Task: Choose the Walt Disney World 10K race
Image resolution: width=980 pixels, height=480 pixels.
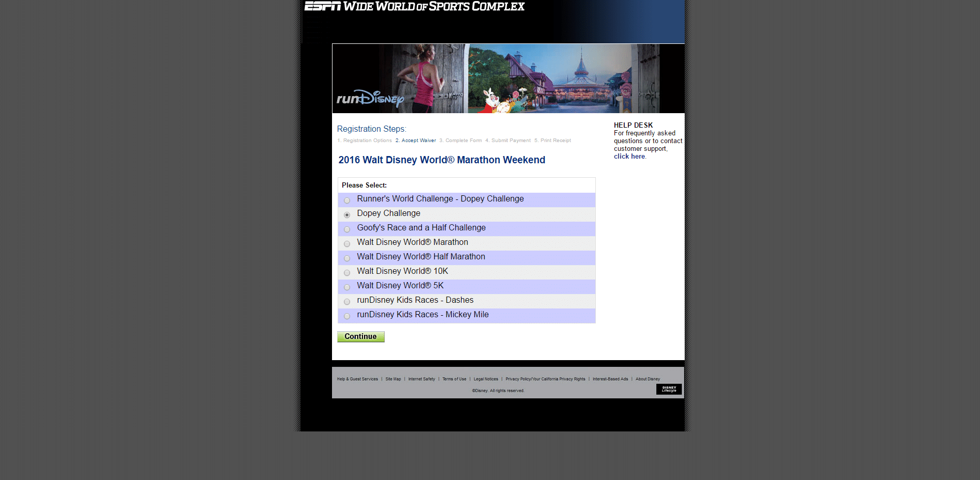Action: tap(347, 273)
